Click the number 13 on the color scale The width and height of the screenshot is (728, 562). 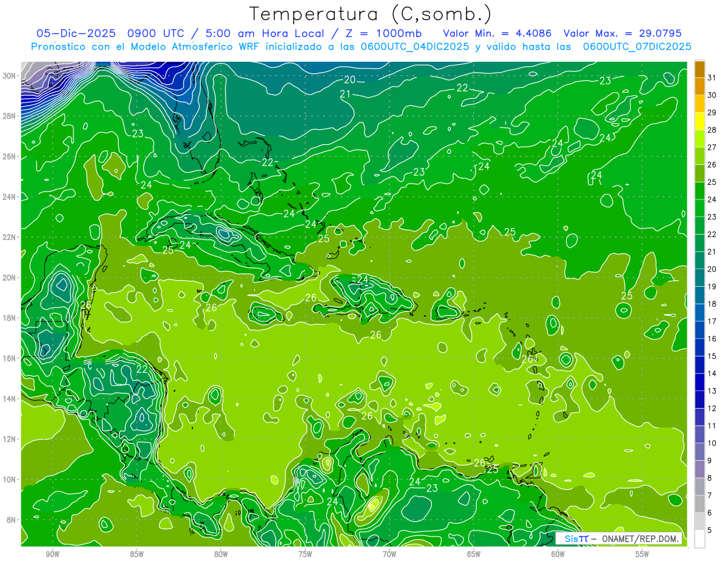pos(712,391)
